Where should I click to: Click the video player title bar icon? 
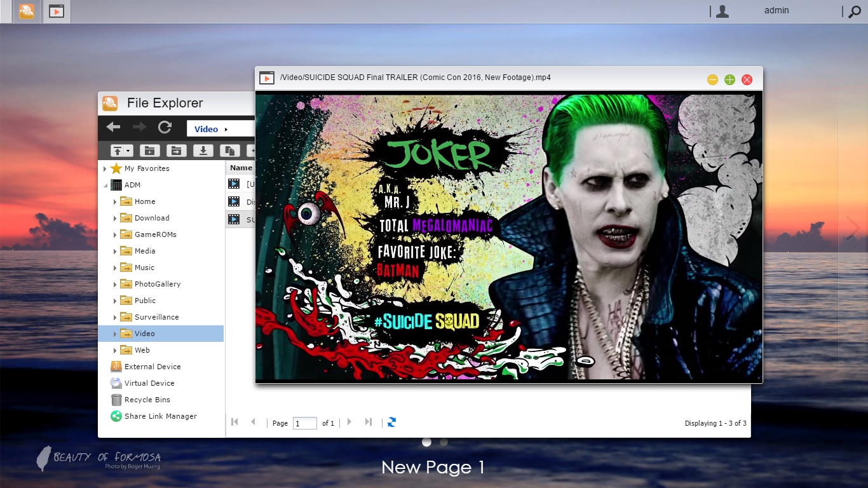click(x=266, y=78)
